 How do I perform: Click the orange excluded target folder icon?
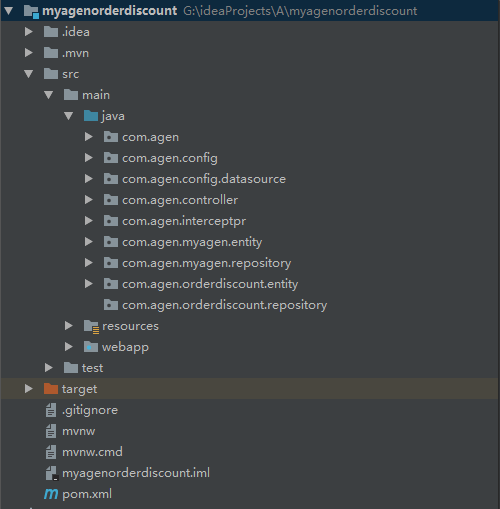[x=51, y=389]
